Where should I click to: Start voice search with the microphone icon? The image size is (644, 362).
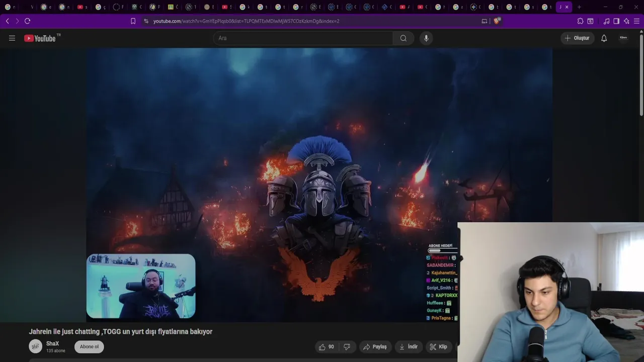pos(426,38)
